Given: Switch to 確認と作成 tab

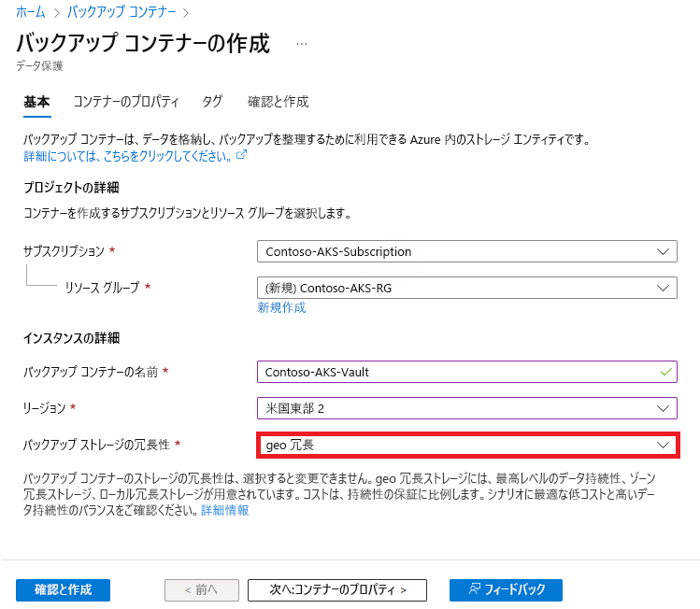Looking at the screenshot, I should 279,102.
